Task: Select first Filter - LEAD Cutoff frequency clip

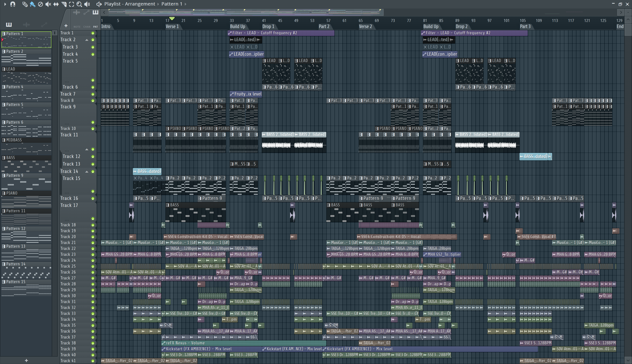Action: [281, 33]
